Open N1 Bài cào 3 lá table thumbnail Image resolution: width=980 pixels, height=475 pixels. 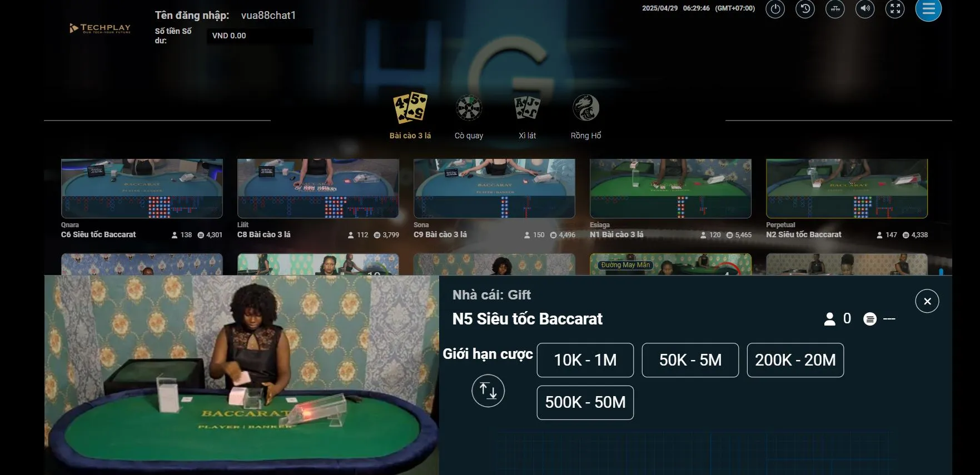click(670, 188)
